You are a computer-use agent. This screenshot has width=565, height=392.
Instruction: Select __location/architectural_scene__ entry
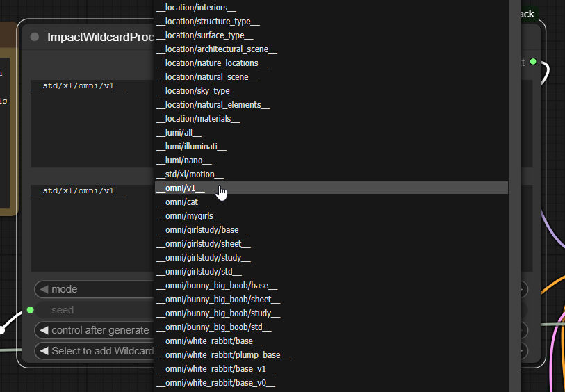(x=331, y=49)
